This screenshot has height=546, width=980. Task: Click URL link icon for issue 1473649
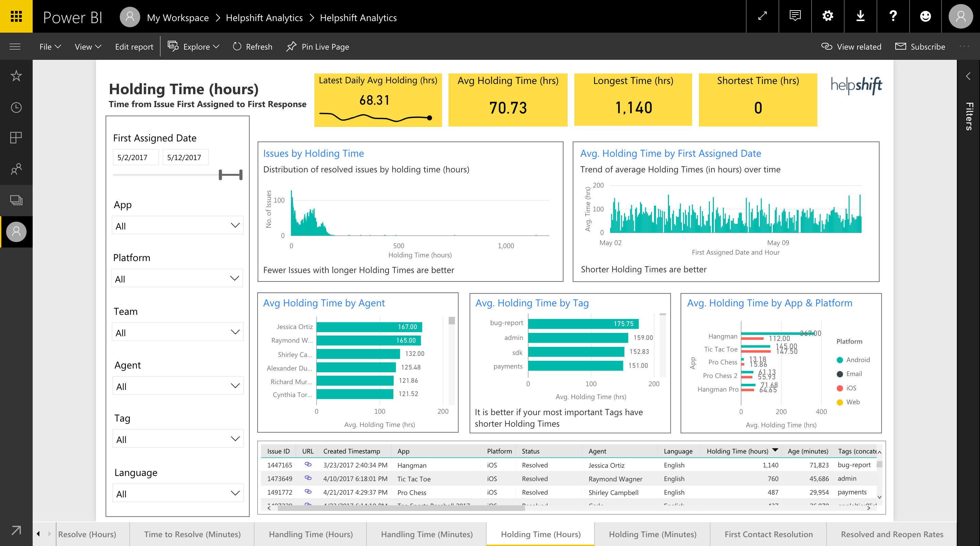pos(308,478)
